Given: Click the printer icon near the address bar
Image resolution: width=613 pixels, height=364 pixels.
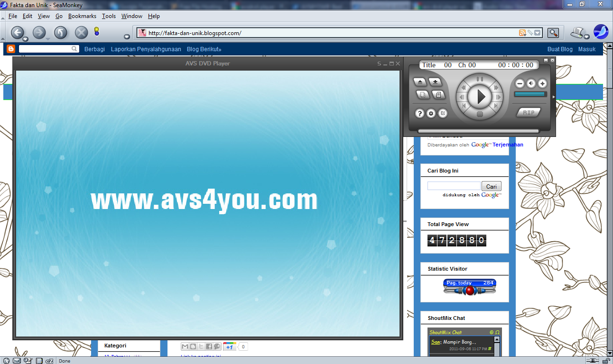Looking at the screenshot, I should point(578,33).
